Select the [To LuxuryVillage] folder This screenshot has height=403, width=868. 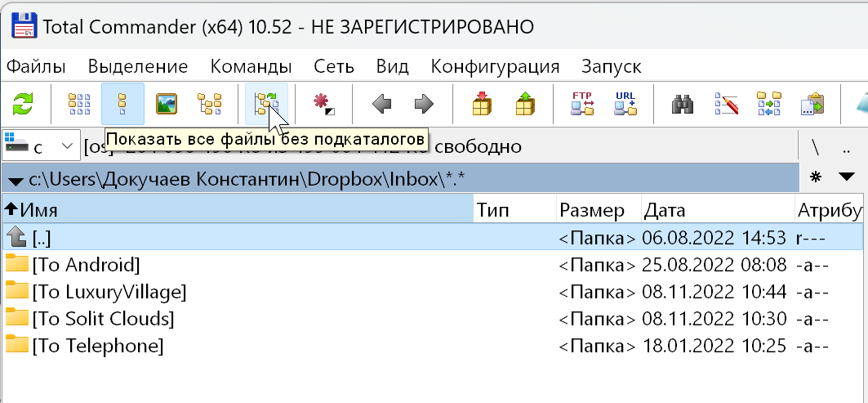coord(432,291)
